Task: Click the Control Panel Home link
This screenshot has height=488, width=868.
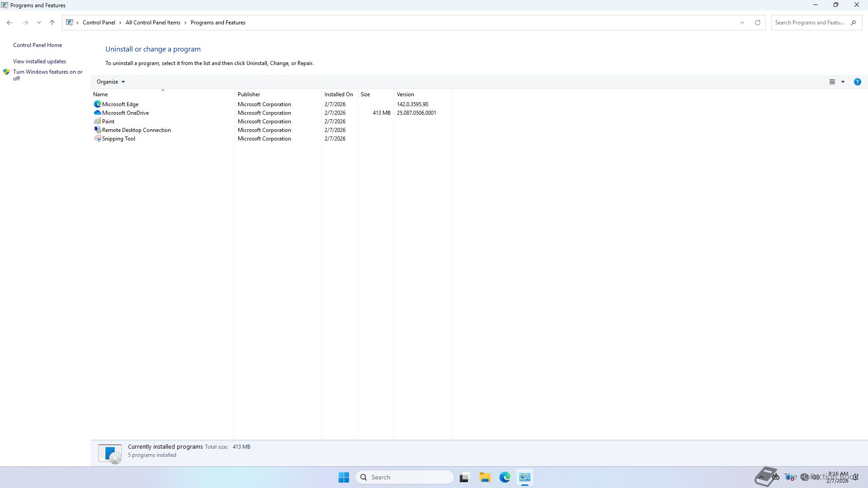Action: coord(38,45)
